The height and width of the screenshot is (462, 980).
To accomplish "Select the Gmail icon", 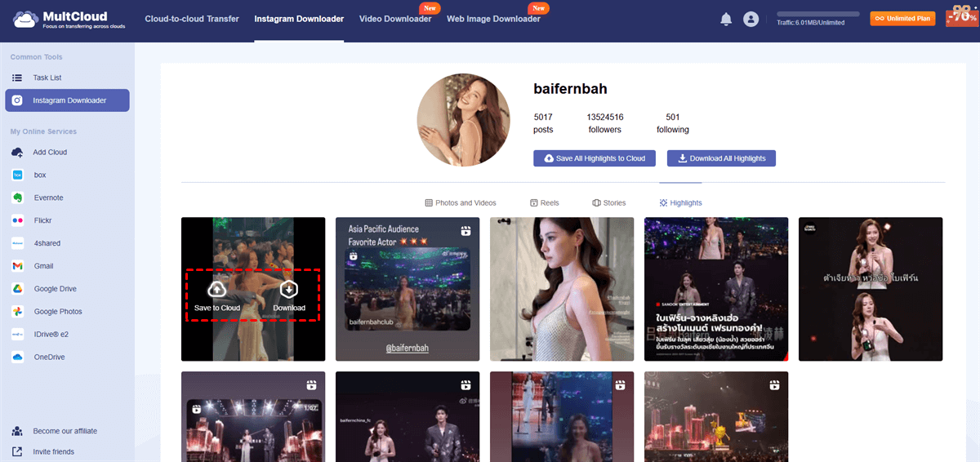I will click(17, 266).
